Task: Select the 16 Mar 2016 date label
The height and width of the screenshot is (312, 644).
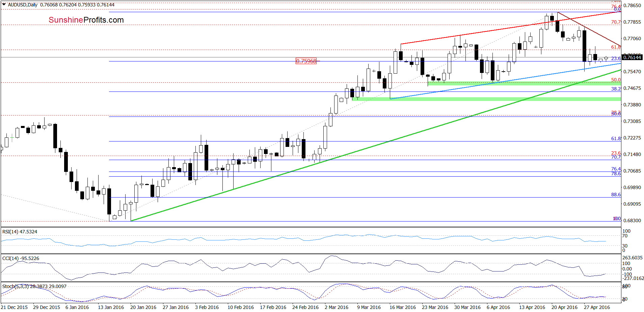Action: [x=403, y=307]
